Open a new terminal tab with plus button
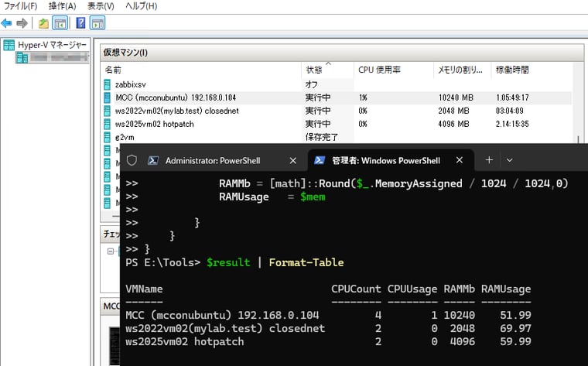 click(489, 160)
